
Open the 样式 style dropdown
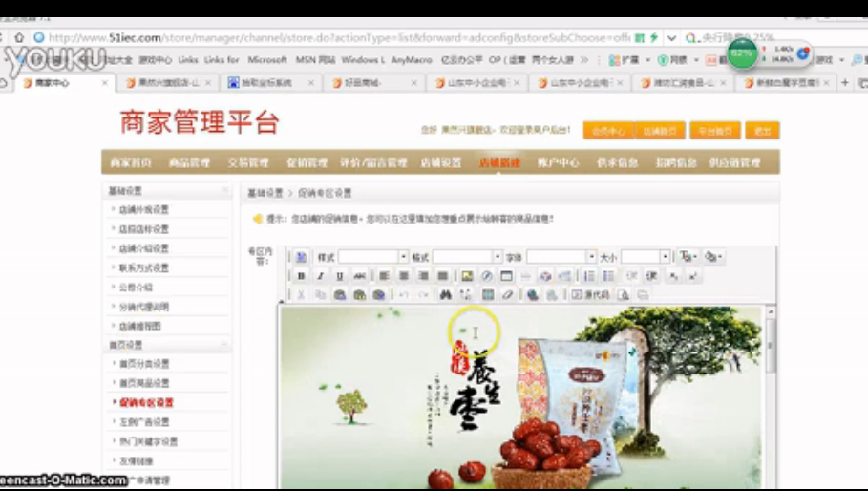click(403, 257)
